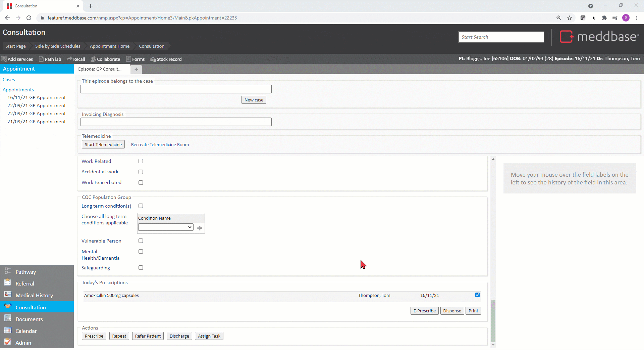Expand the Condition Name dropdown
Image resolution: width=644 pixels, height=350 pixels.
[166, 227]
